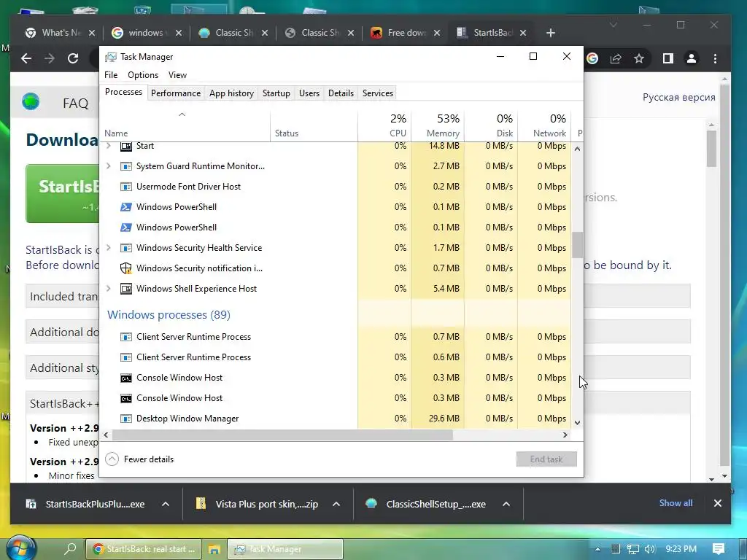This screenshot has height=560, width=747.
Task: Sort processes by Network column
Action: (x=544, y=125)
